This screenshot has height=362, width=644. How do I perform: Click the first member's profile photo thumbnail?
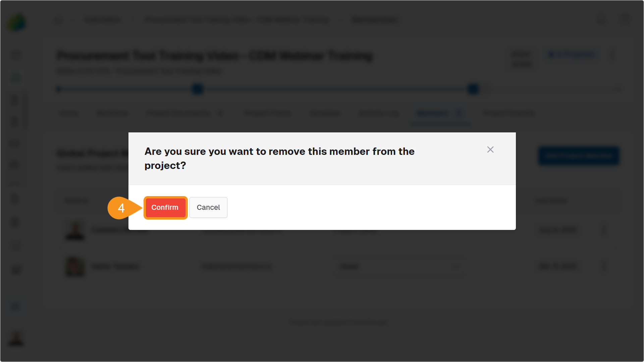[x=75, y=230]
